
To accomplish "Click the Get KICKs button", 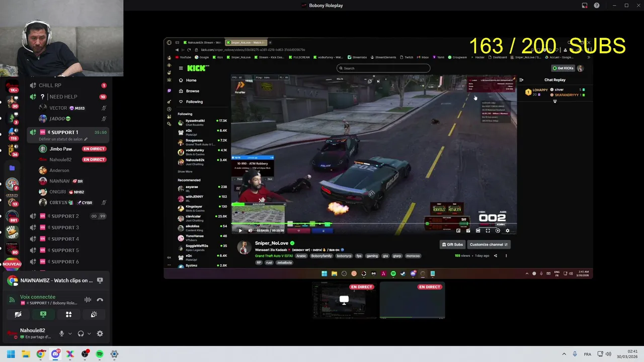I will coord(563,68).
